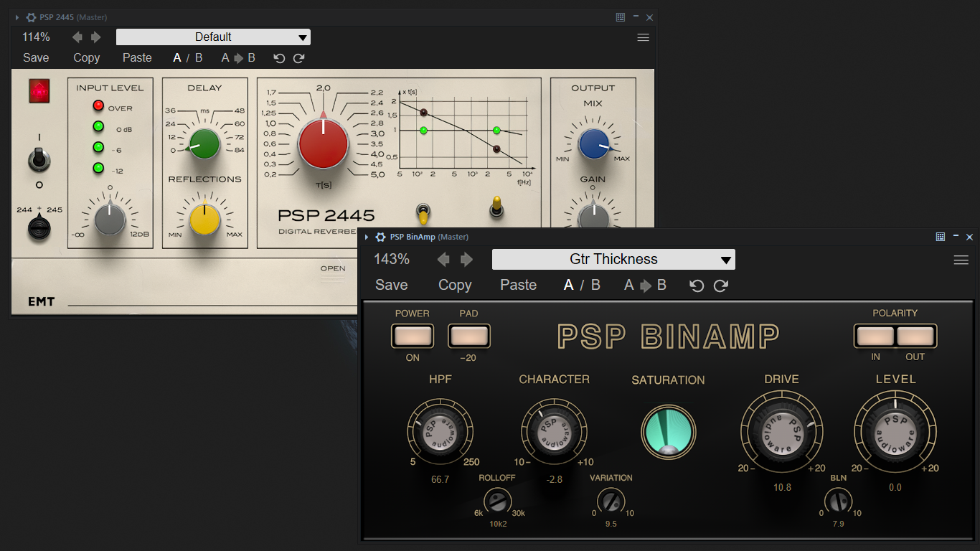980x551 pixels.
Task: Click A/B compare in PSP 2445
Action: click(x=187, y=58)
